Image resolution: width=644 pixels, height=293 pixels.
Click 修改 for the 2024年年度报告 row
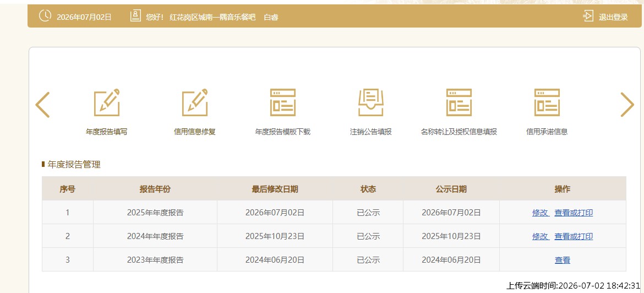click(x=541, y=236)
